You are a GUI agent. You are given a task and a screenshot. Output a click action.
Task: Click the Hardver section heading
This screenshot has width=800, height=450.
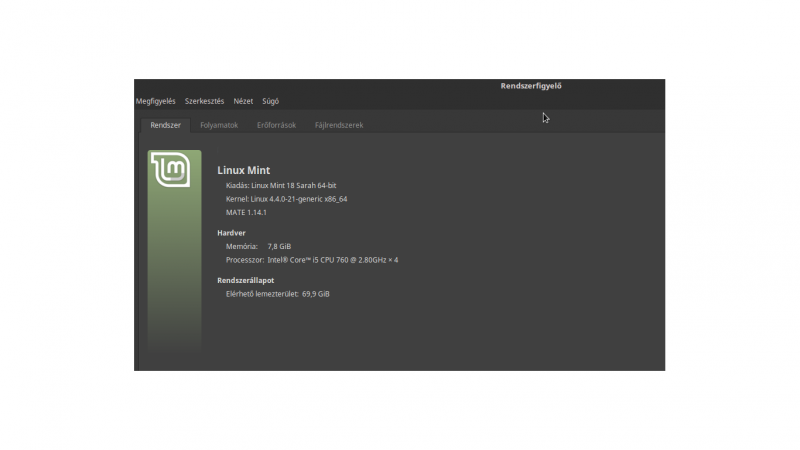click(231, 233)
